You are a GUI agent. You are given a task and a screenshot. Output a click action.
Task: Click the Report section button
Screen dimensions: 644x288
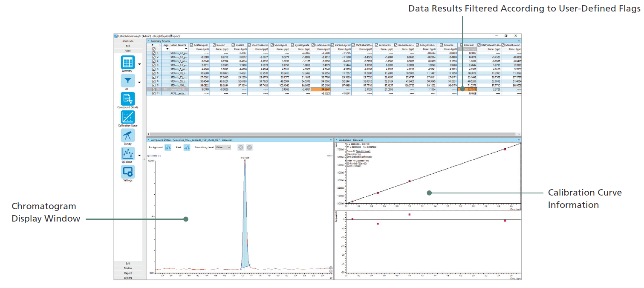click(127, 273)
